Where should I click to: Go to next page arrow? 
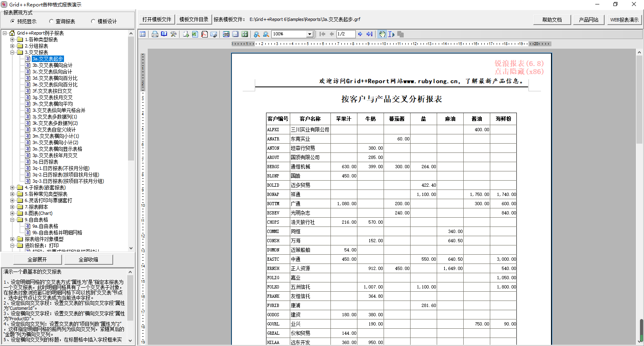pyautogui.click(x=360, y=34)
